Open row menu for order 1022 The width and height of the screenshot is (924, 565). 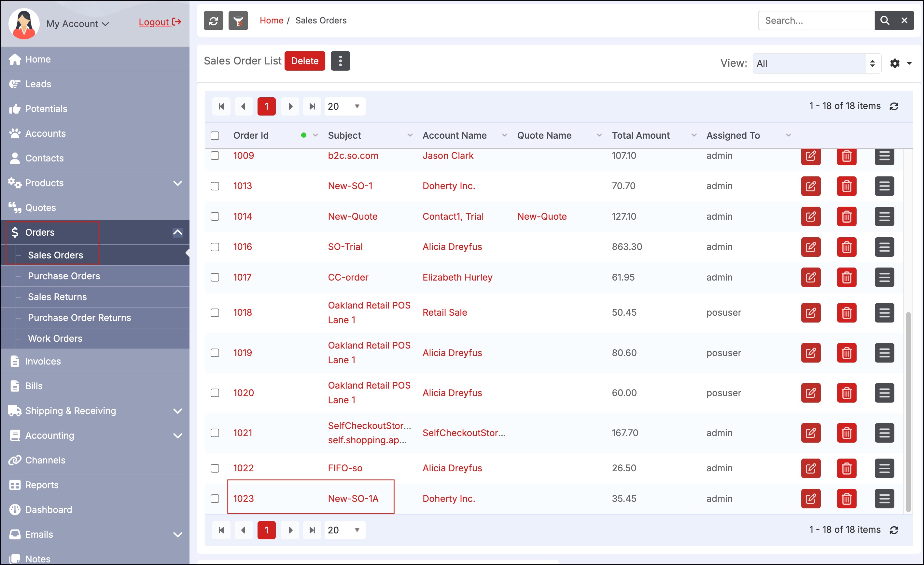[x=884, y=468]
